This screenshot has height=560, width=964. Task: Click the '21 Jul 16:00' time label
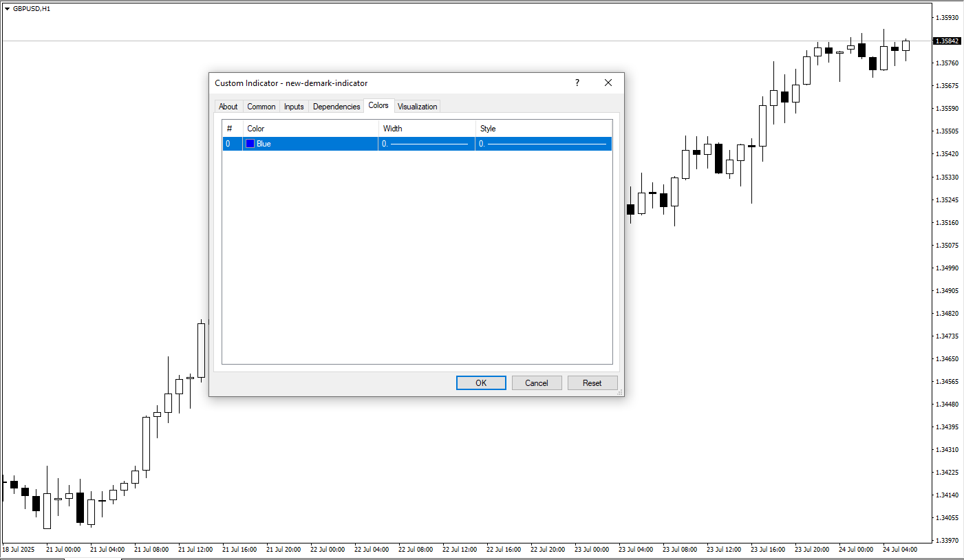pos(239,550)
